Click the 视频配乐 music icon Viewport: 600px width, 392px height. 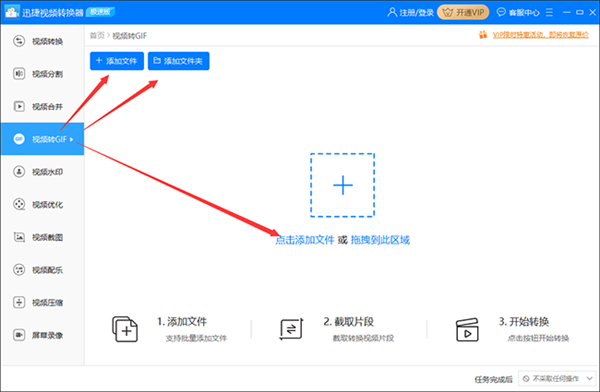click(19, 270)
